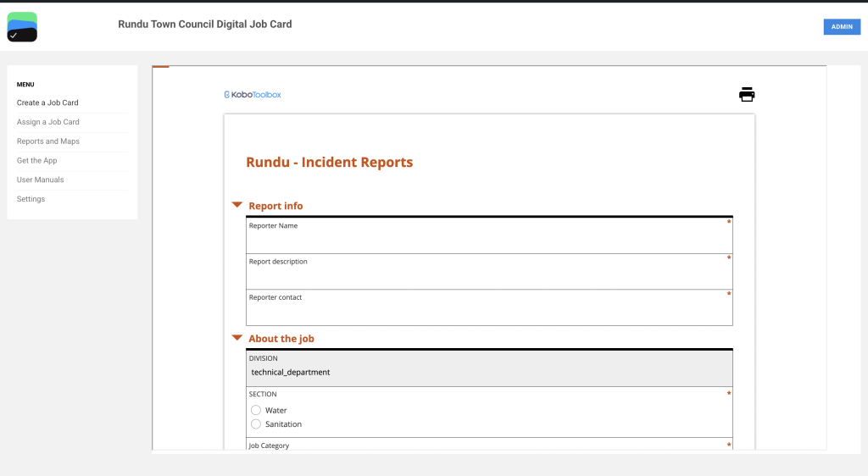This screenshot has height=476, width=868.
Task: Click the KoboToolbox logo
Action: [253, 95]
